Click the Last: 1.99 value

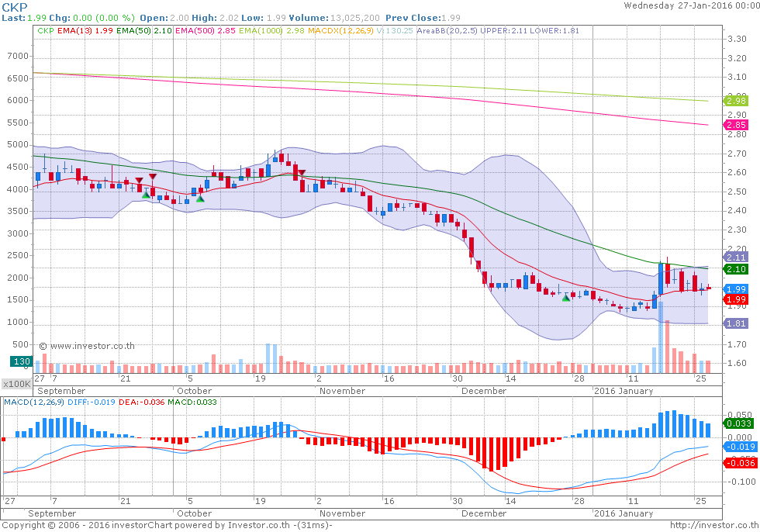(x=24, y=18)
